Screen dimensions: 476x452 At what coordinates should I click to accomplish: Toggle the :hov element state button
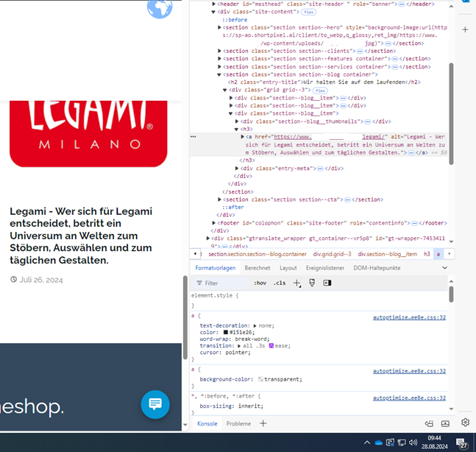click(x=260, y=283)
